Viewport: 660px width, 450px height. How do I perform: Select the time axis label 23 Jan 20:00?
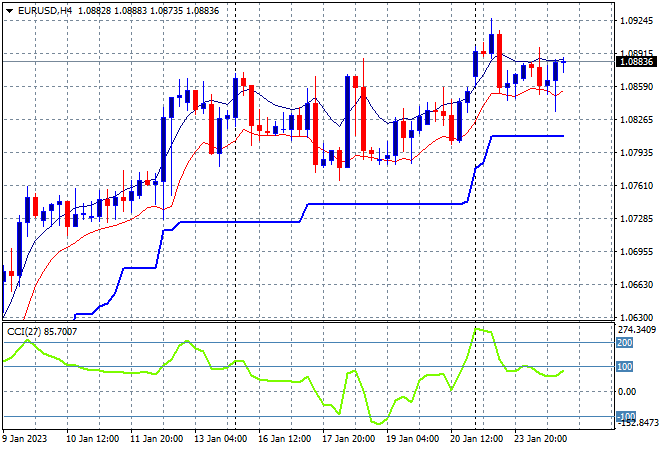point(540,439)
